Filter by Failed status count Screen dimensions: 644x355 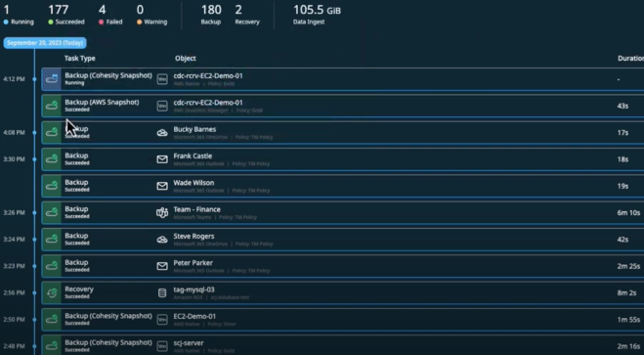110,15
